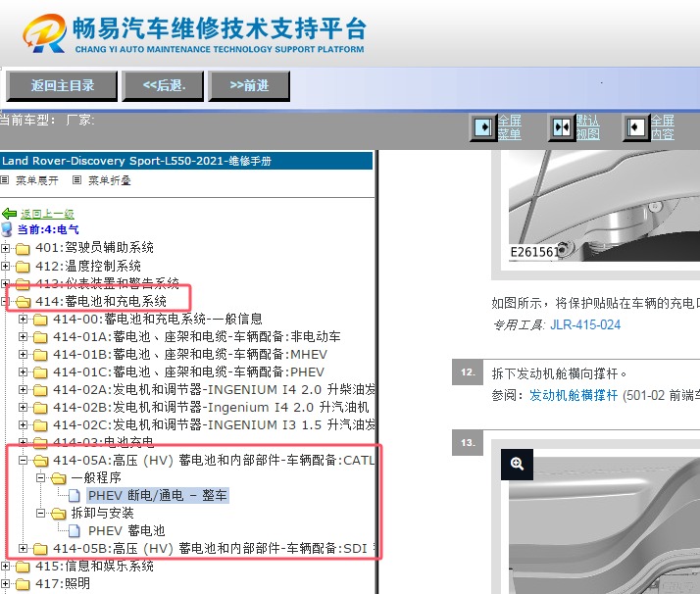Click the 414-00 folder icon
The height and width of the screenshot is (594, 700).
pos(40,320)
